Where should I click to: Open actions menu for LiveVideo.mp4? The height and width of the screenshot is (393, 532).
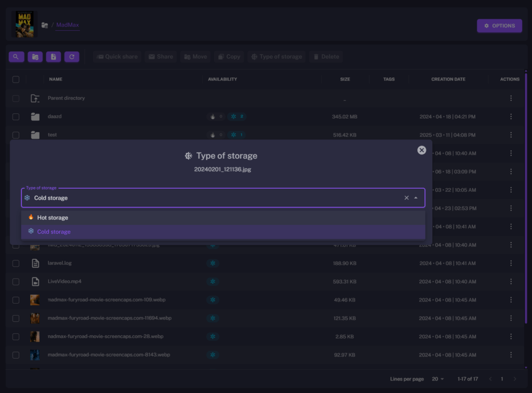[x=511, y=282]
